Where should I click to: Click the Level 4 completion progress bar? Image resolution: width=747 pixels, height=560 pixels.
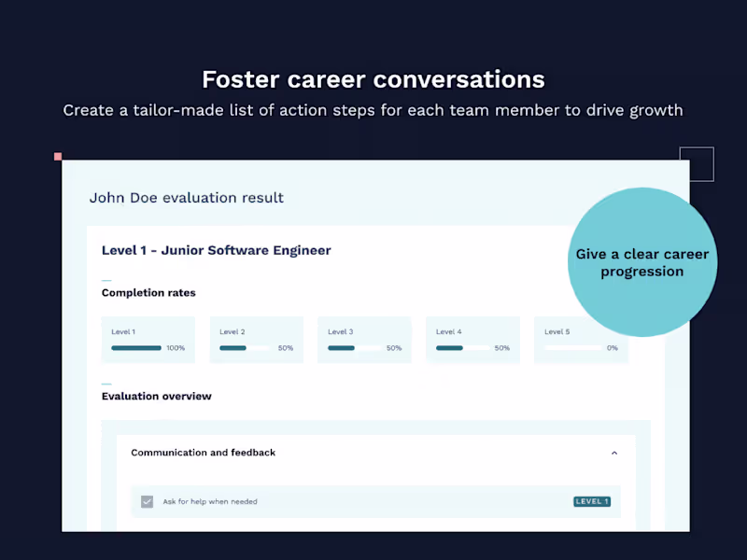pyautogui.click(x=461, y=348)
